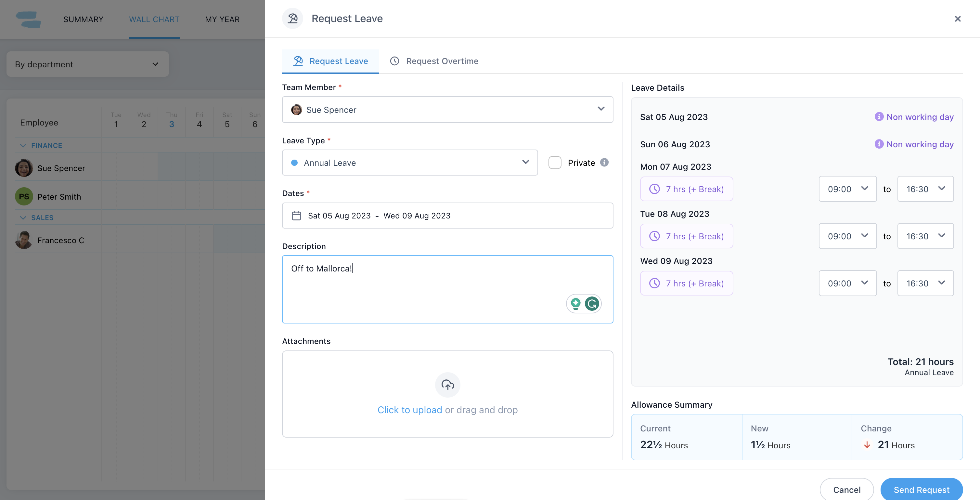Click the Cancel button
This screenshot has width=980, height=500.
(846, 489)
